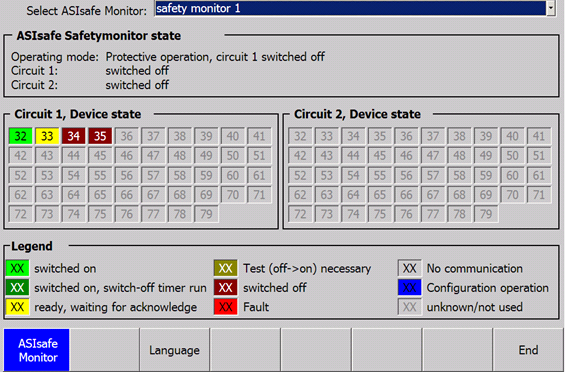The height and width of the screenshot is (373, 565).
Task: Open the Select ASIsafe Monitor dropdown arrow
Action: 550,8
